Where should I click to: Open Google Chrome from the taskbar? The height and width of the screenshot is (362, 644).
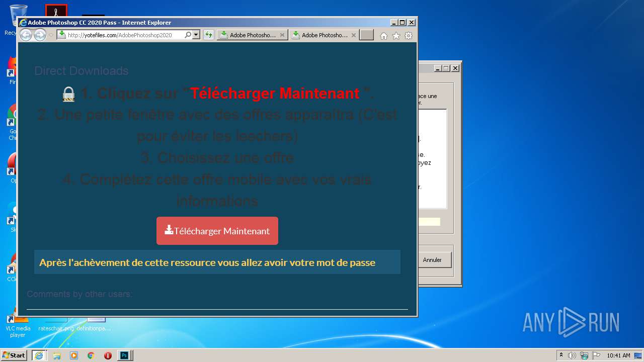91,355
